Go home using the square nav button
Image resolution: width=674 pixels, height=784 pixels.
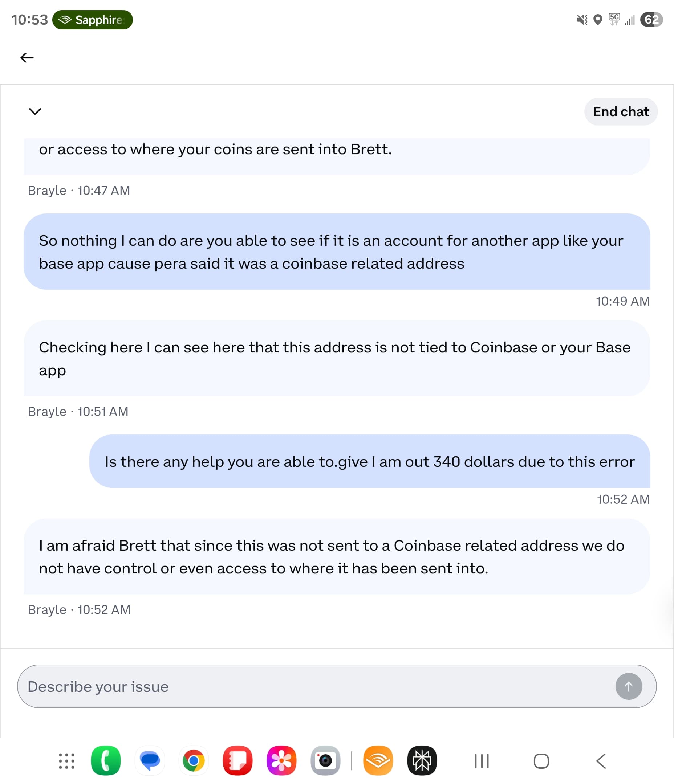click(x=541, y=761)
